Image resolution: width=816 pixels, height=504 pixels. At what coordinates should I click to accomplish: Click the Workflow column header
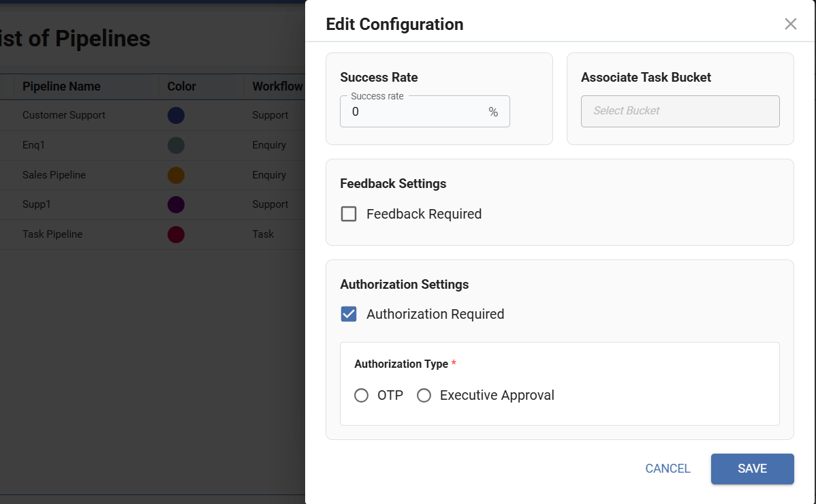(x=277, y=86)
